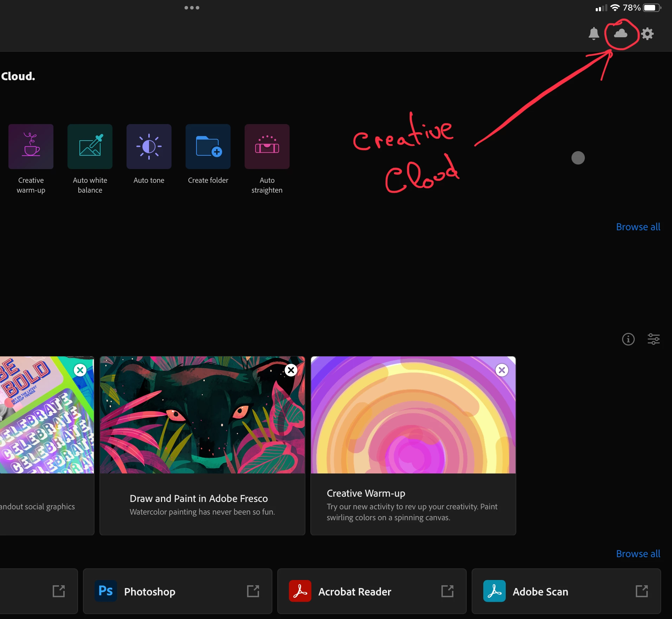This screenshot has width=672, height=619.
Task: Select the Acrobat Reader app label
Action: 355,592
